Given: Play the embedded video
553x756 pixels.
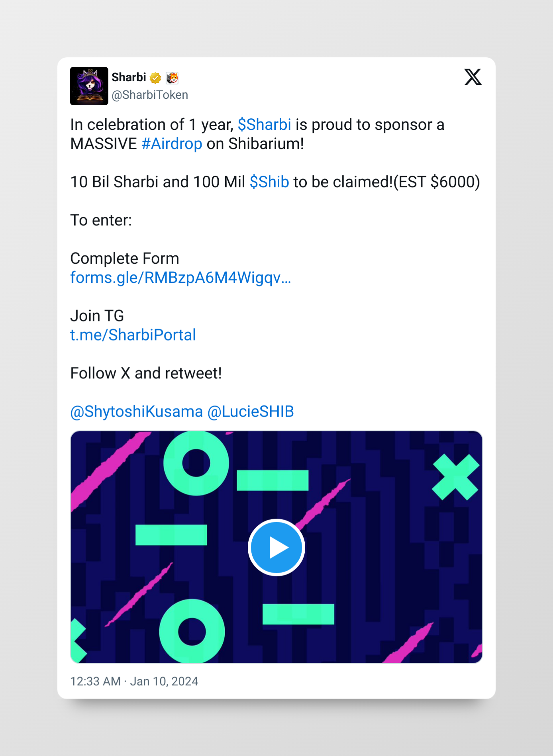Looking at the screenshot, I should click(x=276, y=547).
